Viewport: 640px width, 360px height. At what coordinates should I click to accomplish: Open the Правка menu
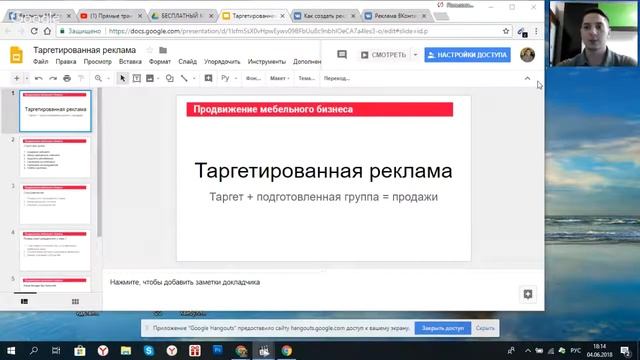point(66,62)
